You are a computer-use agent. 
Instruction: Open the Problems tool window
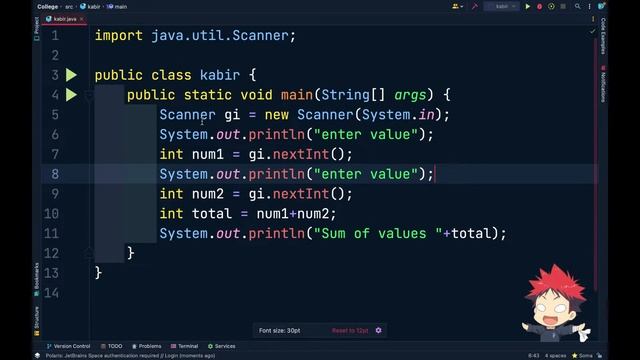tap(147, 346)
